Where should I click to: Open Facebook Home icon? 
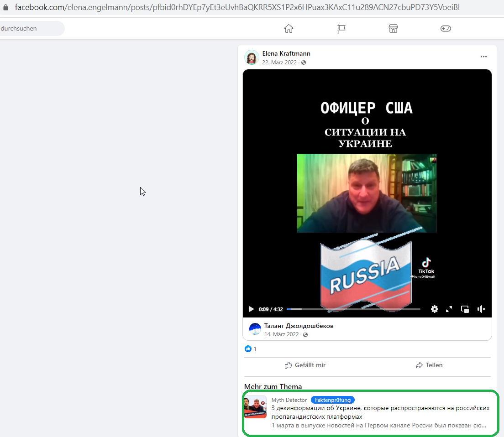tap(289, 29)
